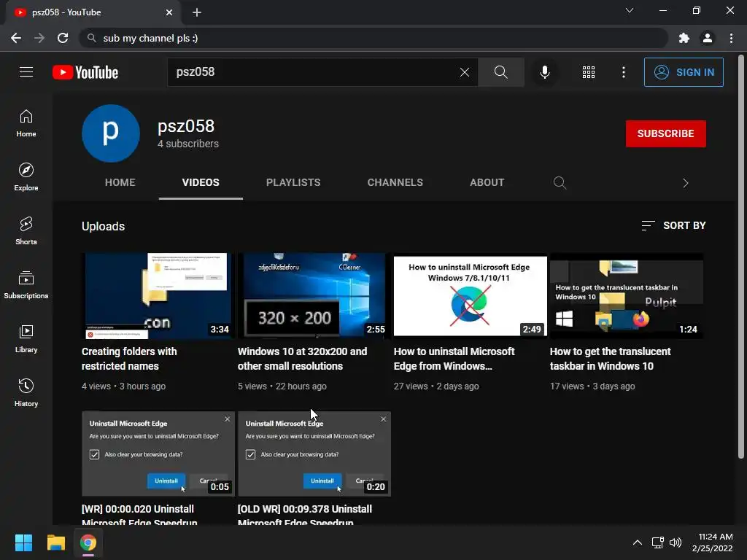Open Shorts in sidebar
The width and height of the screenshot is (747, 560).
(x=26, y=231)
